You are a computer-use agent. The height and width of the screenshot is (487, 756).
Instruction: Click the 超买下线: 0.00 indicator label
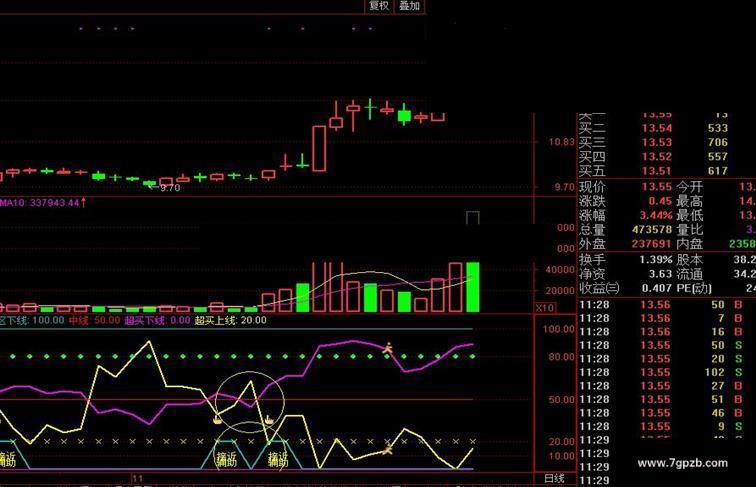158,320
